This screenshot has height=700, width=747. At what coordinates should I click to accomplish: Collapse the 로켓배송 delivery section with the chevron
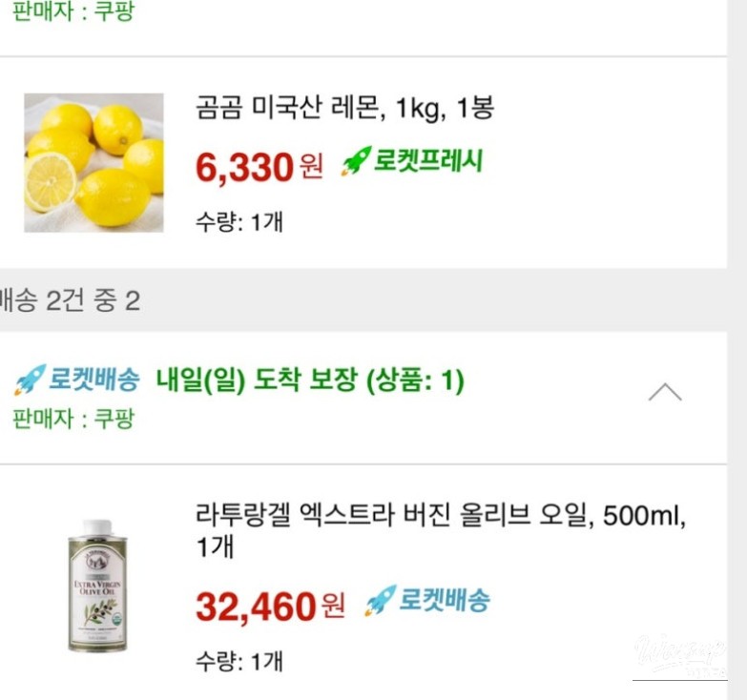point(665,392)
